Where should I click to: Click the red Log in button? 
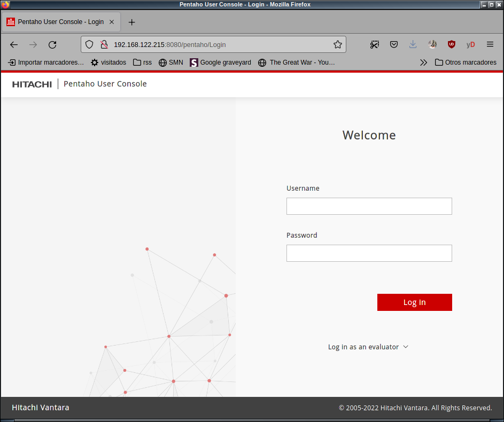click(415, 302)
